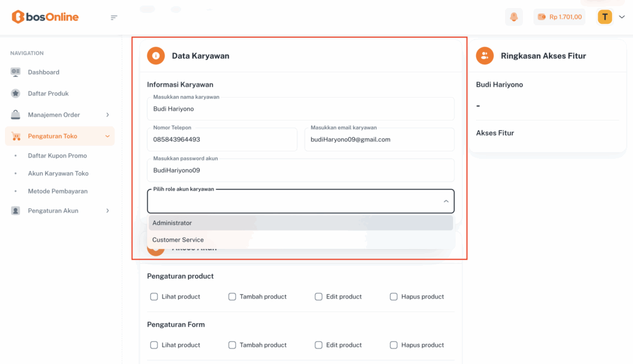
Task: Click the notification bell icon
Action: (514, 17)
